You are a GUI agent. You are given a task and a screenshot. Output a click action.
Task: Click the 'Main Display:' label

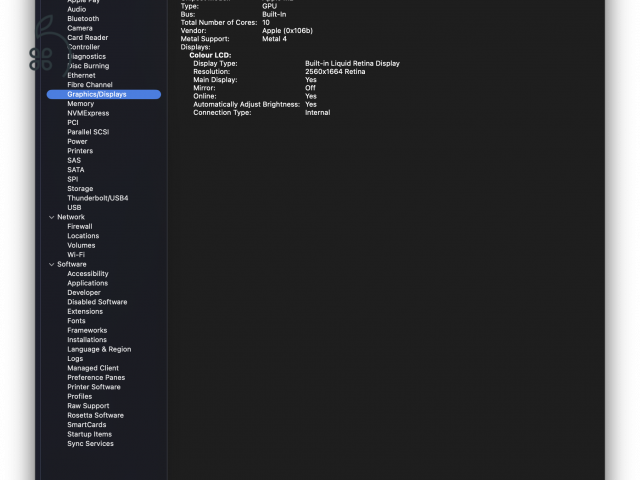coord(215,80)
